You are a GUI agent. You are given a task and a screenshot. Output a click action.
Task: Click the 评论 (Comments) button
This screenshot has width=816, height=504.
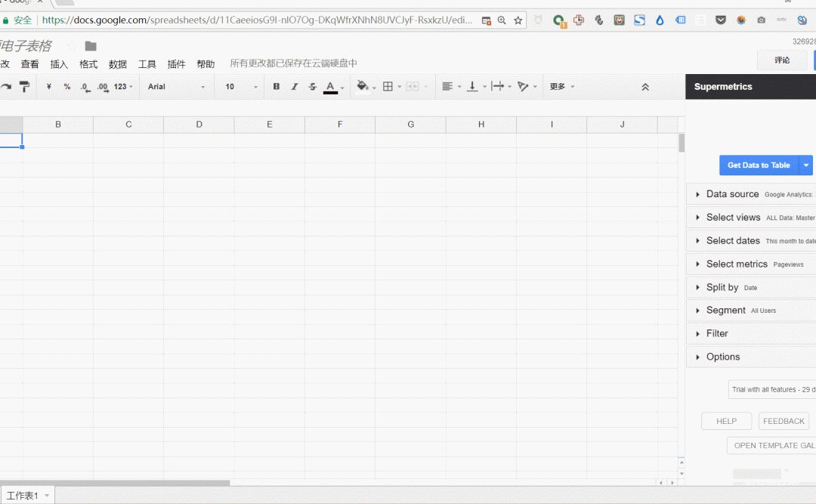click(x=782, y=60)
